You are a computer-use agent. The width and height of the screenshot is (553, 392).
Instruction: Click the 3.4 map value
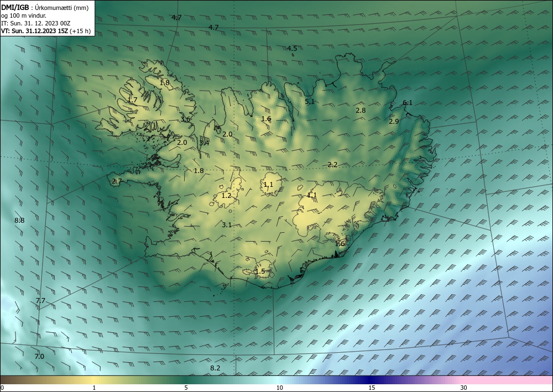tap(204, 143)
